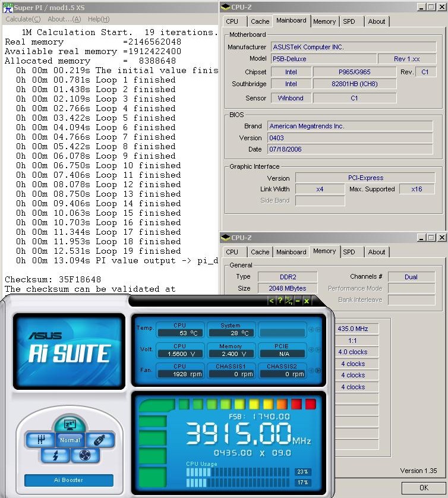Screen dimensions: 448x498
Task: Switch to Cache tab in the Memory CPU-Z window
Action: (260, 252)
